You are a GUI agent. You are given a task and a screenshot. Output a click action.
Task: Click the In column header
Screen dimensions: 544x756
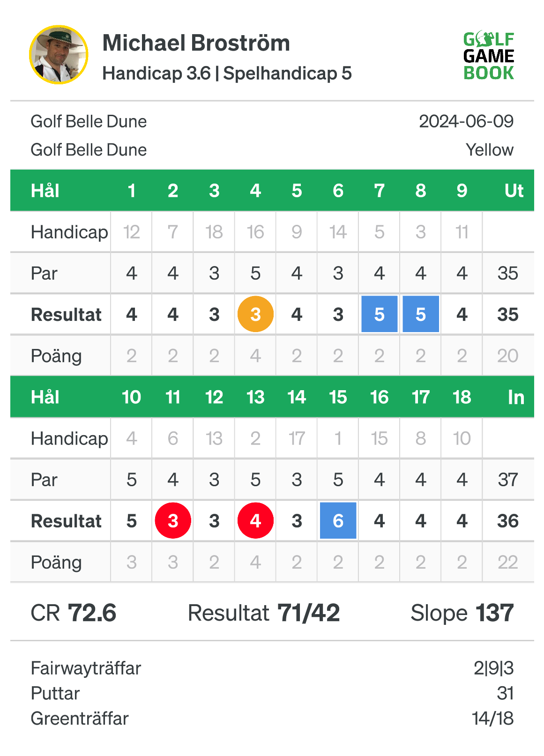(516, 398)
